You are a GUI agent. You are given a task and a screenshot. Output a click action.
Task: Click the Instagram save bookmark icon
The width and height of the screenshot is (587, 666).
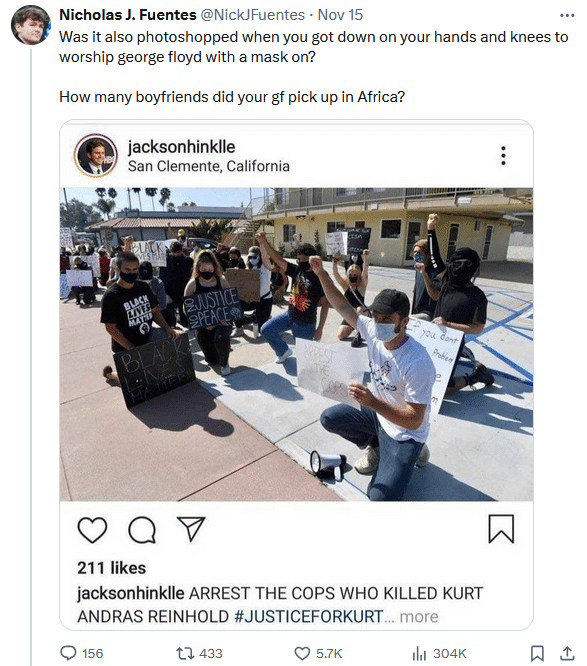(x=501, y=529)
